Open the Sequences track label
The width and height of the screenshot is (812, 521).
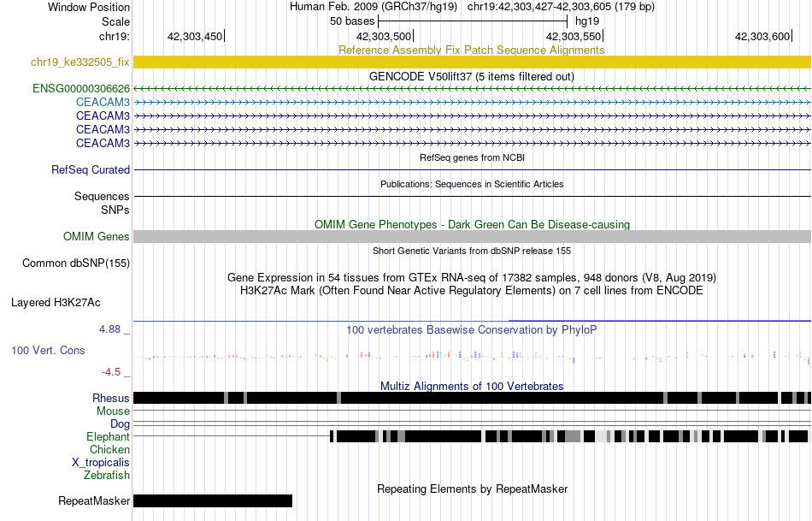[102, 197]
